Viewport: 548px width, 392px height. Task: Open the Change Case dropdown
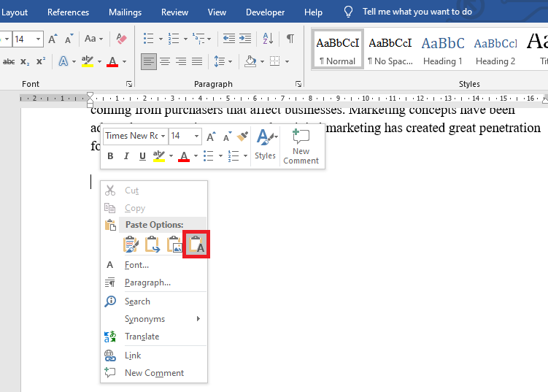coord(93,39)
